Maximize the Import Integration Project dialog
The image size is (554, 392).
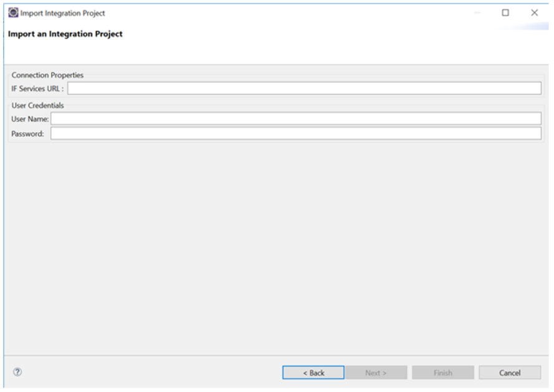click(505, 13)
